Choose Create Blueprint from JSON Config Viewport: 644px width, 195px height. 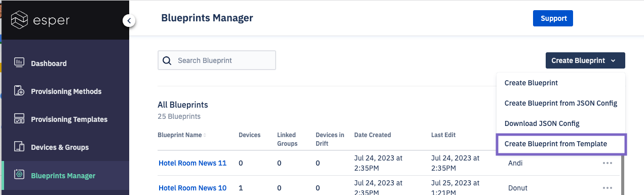[561, 103]
